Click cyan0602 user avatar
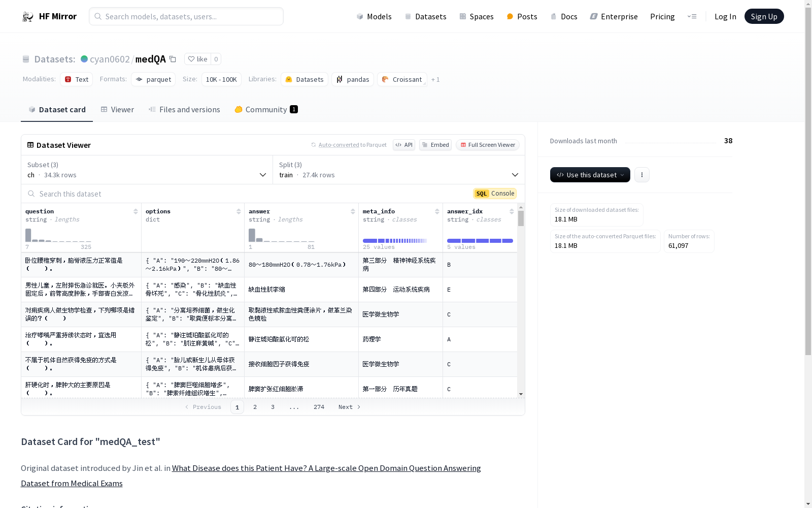This screenshot has height=508, width=812. pyautogui.click(x=84, y=59)
